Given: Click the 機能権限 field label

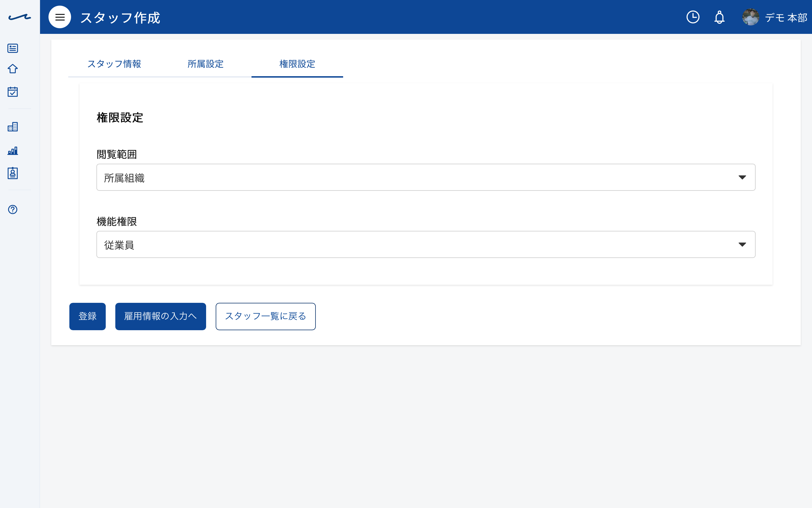Looking at the screenshot, I should tap(116, 222).
